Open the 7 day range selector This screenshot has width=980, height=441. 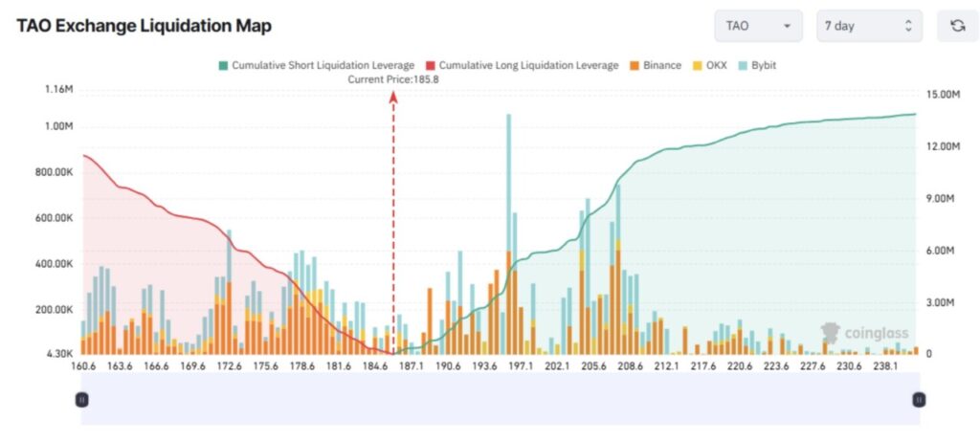coord(869,26)
